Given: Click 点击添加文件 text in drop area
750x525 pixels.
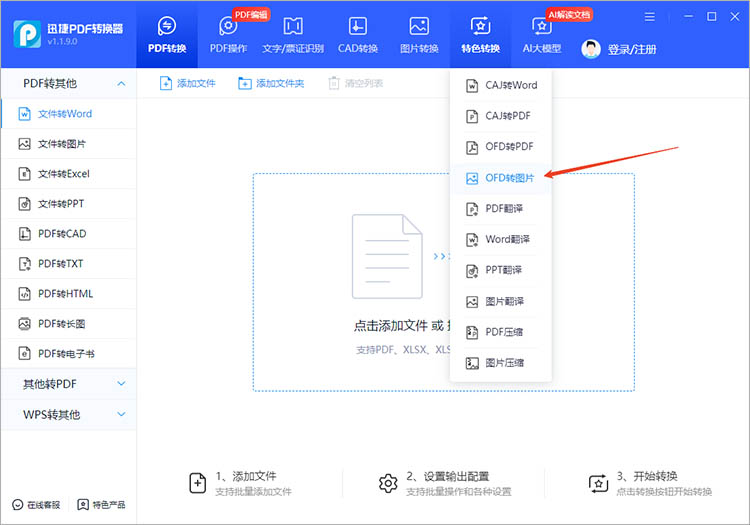Looking at the screenshot, I should (x=390, y=326).
